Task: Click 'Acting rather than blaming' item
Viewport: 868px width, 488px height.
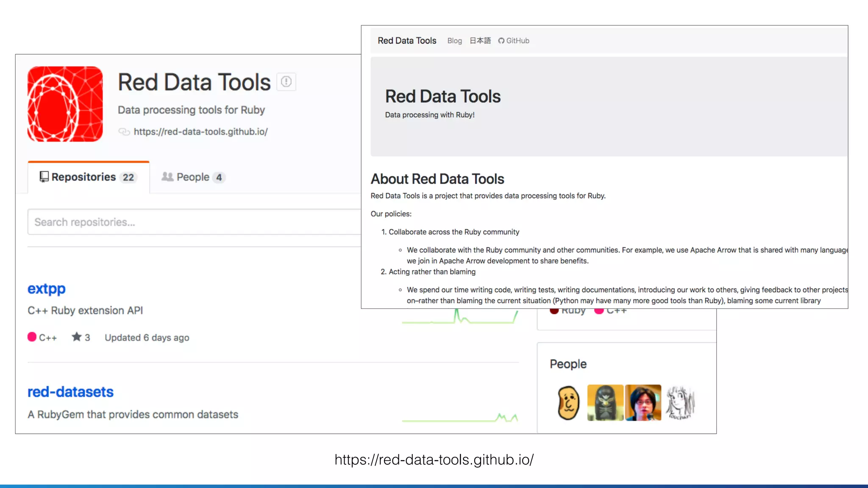Action: click(x=432, y=272)
